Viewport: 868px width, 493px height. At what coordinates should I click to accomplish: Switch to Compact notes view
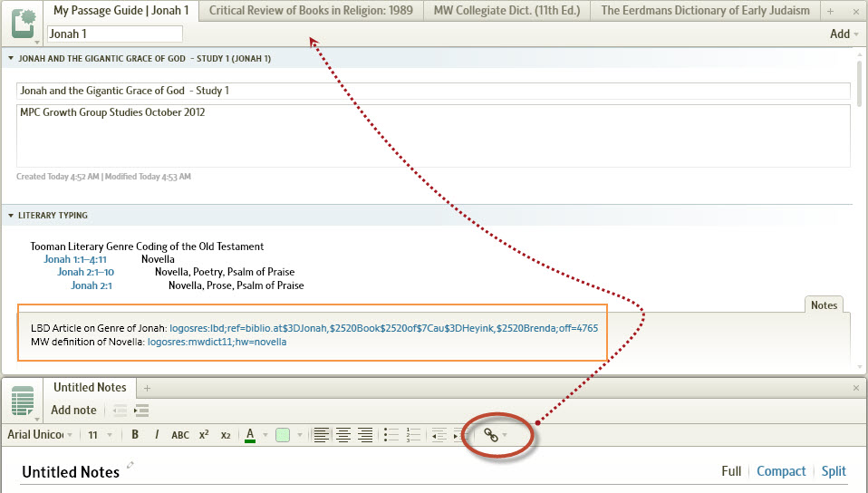[x=781, y=471]
